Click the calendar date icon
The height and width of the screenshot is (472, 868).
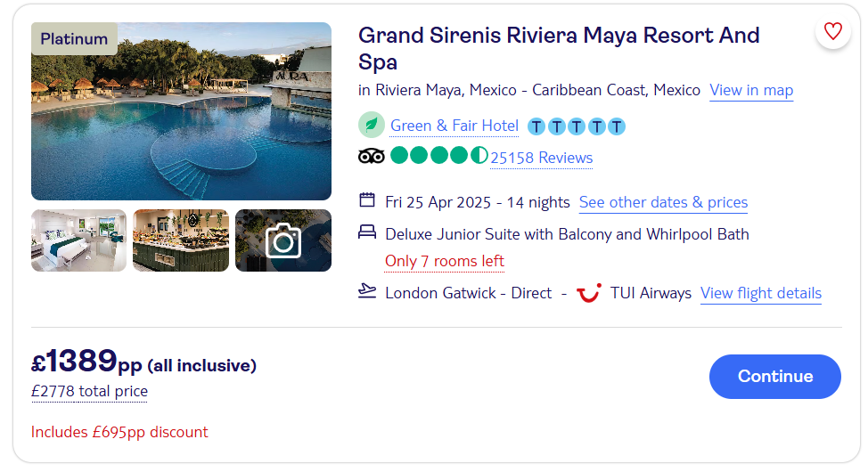(367, 200)
